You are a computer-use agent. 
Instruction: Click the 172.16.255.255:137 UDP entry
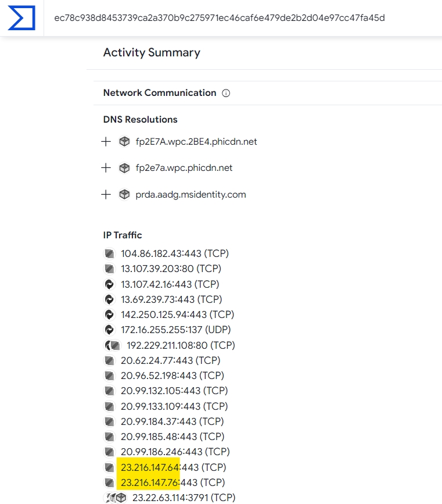point(175,330)
